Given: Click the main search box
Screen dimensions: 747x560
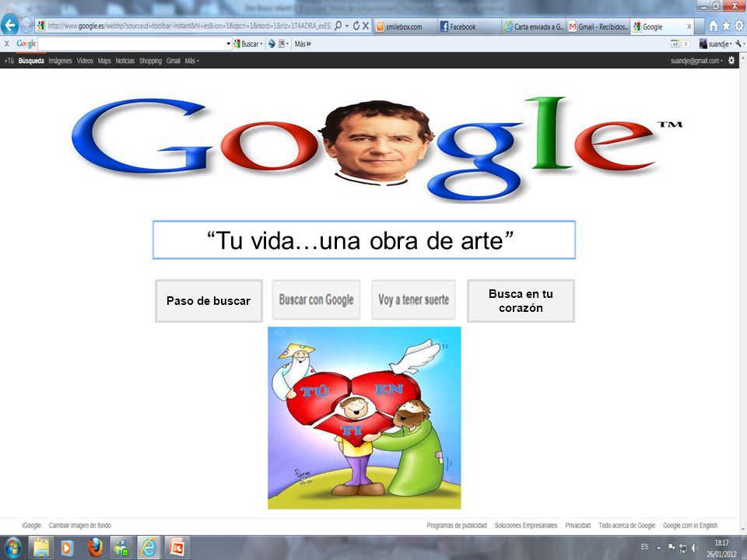Looking at the screenshot, I should point(364,240).
